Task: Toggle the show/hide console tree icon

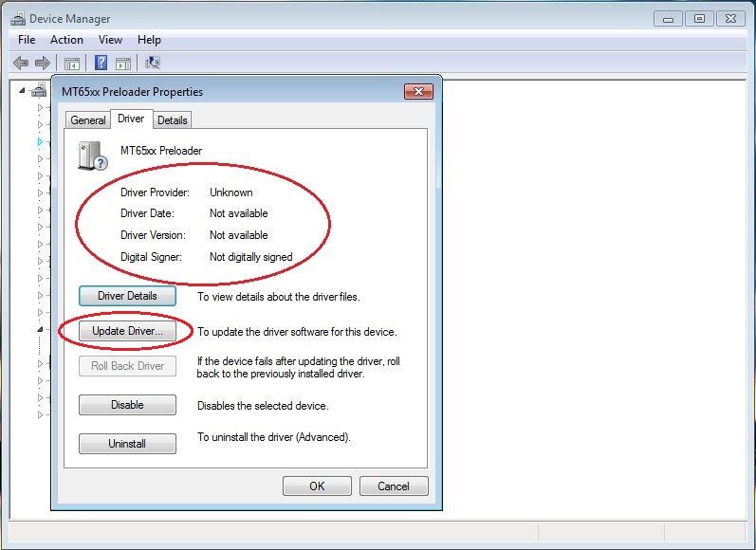Action: [x=72, y=64]
